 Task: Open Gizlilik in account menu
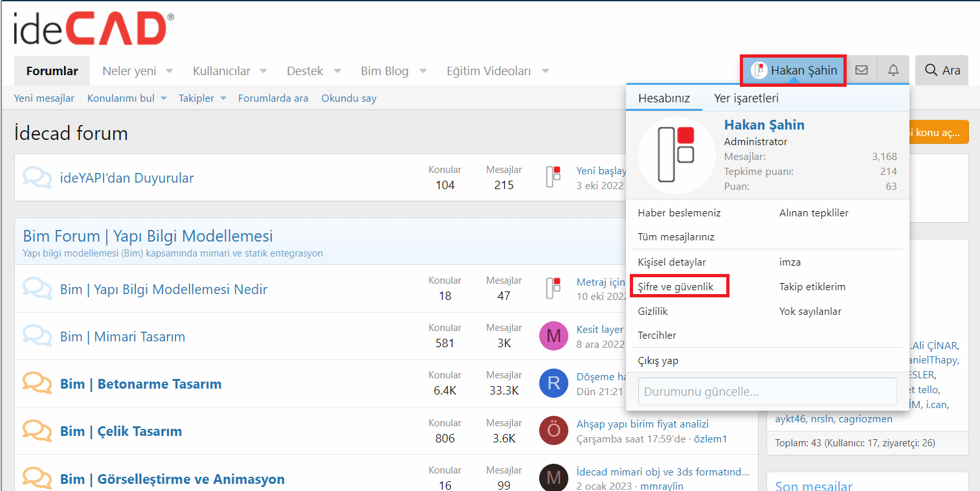(652, 311)
